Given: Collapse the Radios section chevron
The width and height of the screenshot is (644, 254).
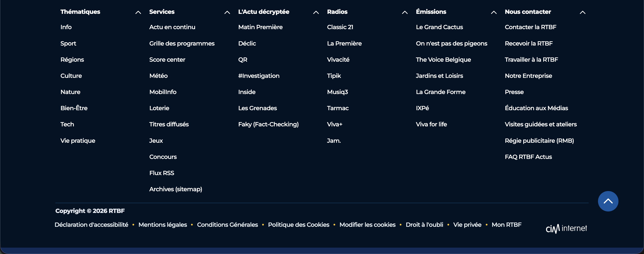Looking at the screenshot, I should [405, 12].
